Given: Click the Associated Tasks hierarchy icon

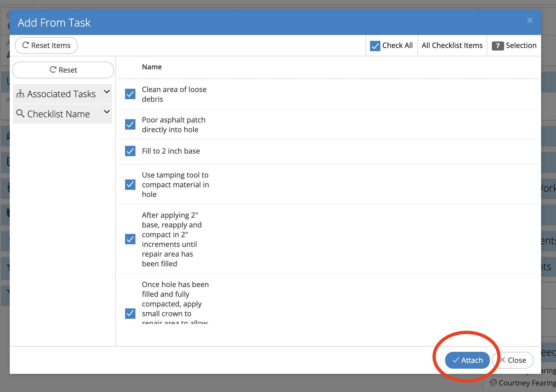Looking at the screenshot, I should 20,94.
